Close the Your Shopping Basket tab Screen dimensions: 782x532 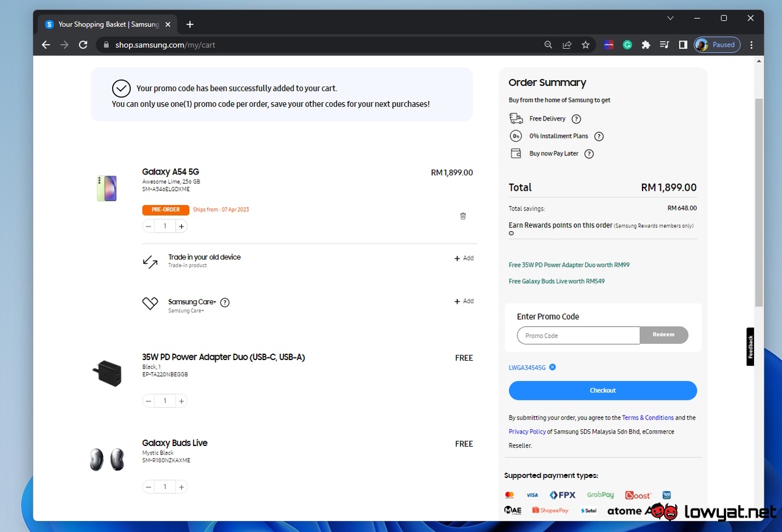coord(167,24)
